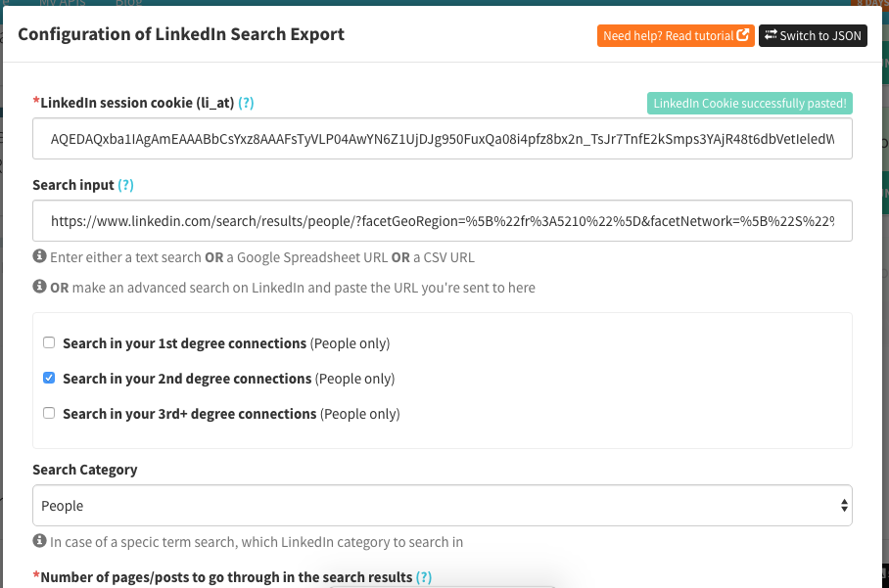Screen dimensions: 889x588
Task: Open the My APIs tab in the top bar
Action: (x=62, y=4)
